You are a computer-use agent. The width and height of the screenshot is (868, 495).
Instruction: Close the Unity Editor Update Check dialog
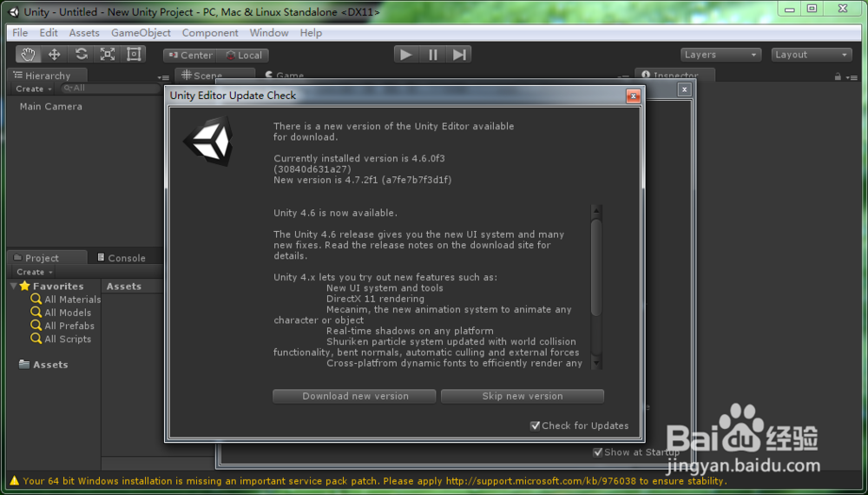tap(633, 96)
